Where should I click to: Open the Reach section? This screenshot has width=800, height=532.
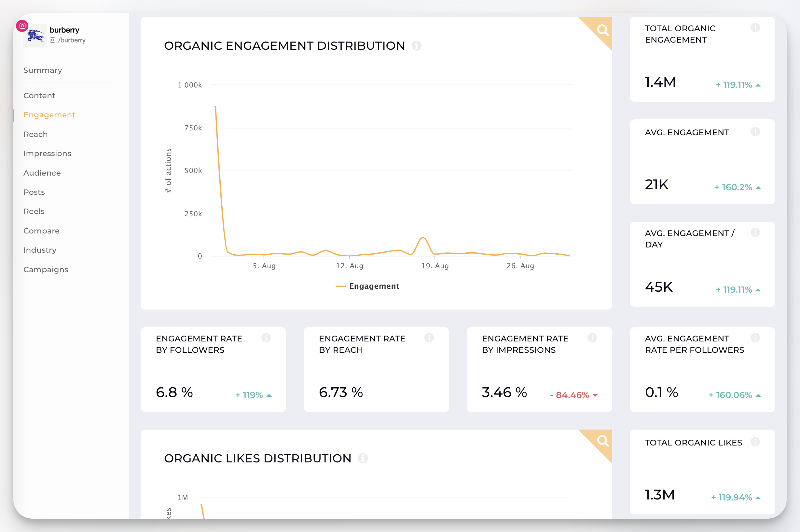point(36,134)
